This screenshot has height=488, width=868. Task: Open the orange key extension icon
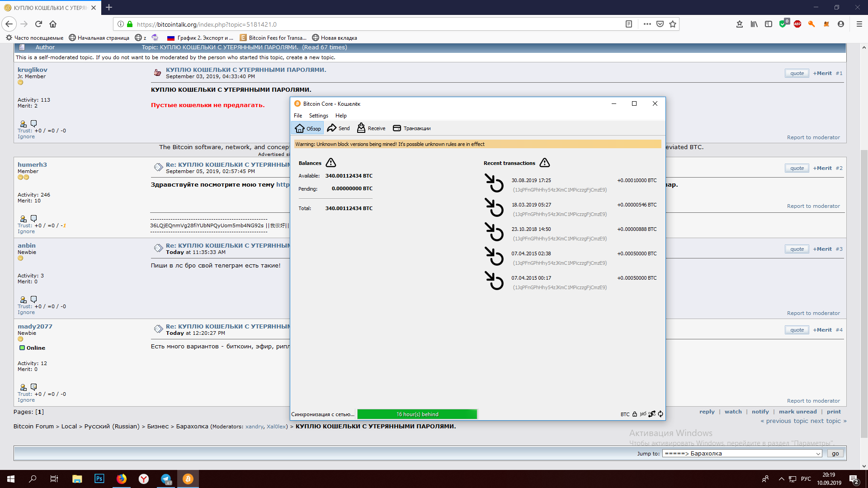coord(812,24)
